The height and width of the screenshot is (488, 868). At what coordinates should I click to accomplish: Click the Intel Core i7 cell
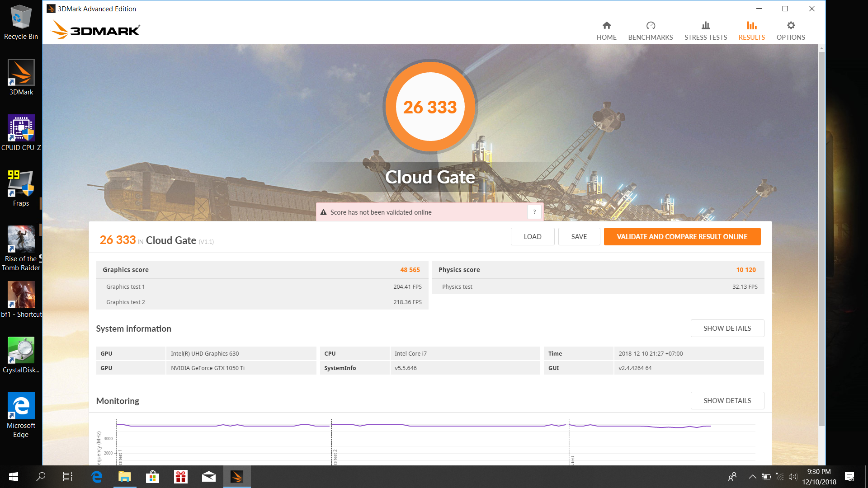coord(465,353)
